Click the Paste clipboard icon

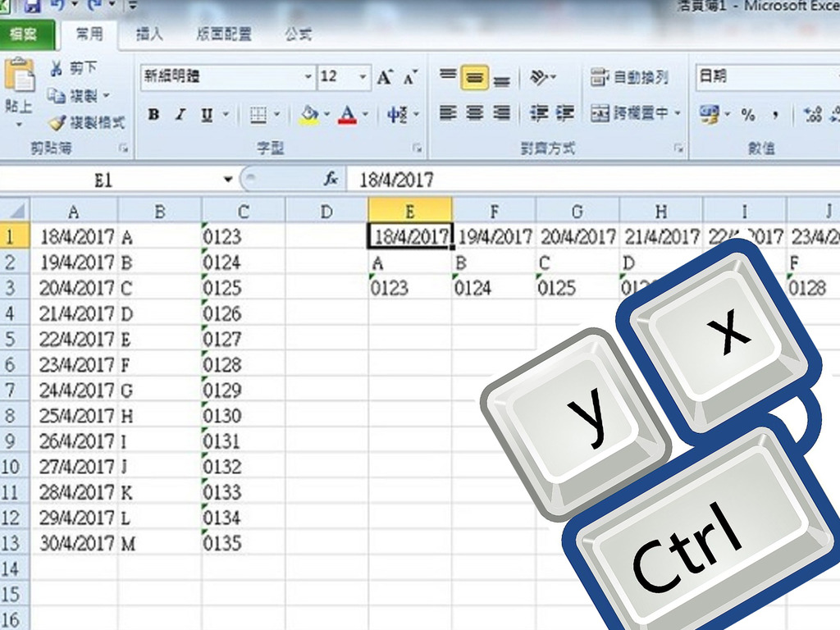point(20,75)
